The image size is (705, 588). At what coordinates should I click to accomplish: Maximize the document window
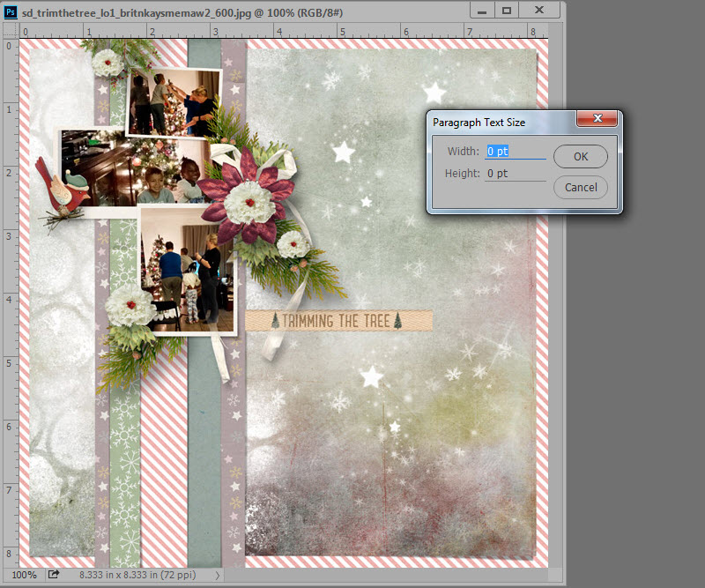point(508,11)
